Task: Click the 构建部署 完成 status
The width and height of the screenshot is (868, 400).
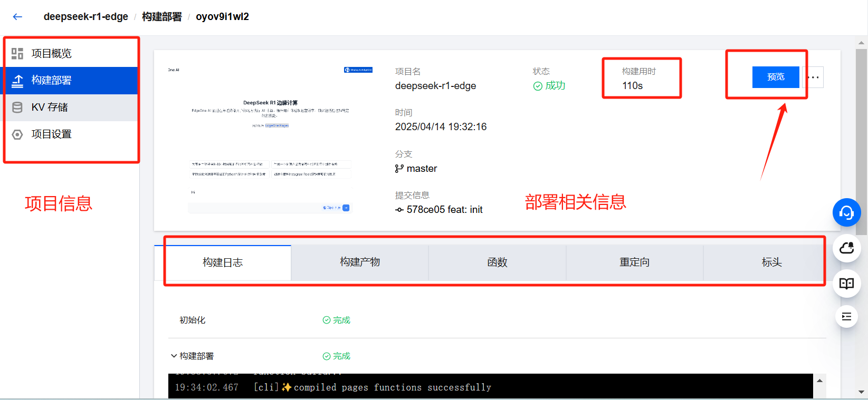Action: [x=337, y=356]
